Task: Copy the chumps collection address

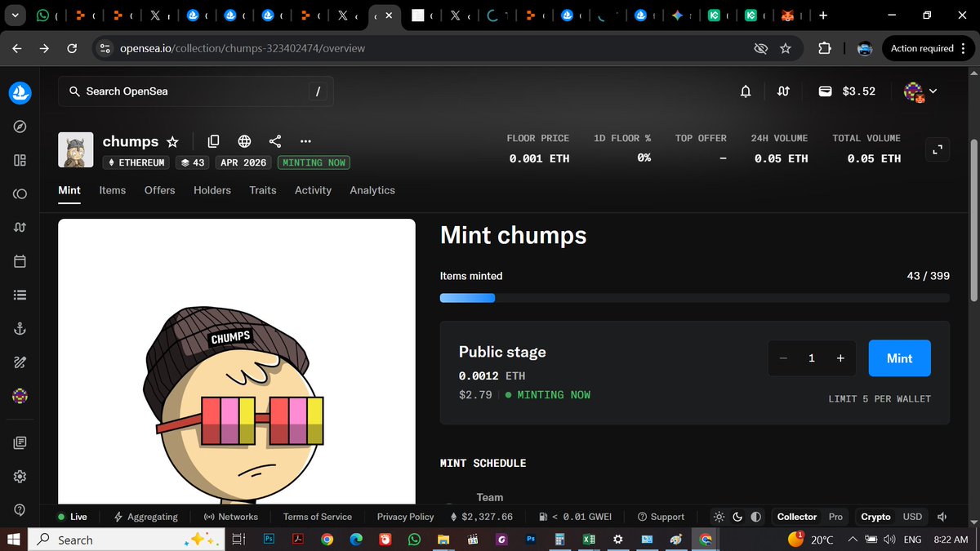Action: pos(213,140)
